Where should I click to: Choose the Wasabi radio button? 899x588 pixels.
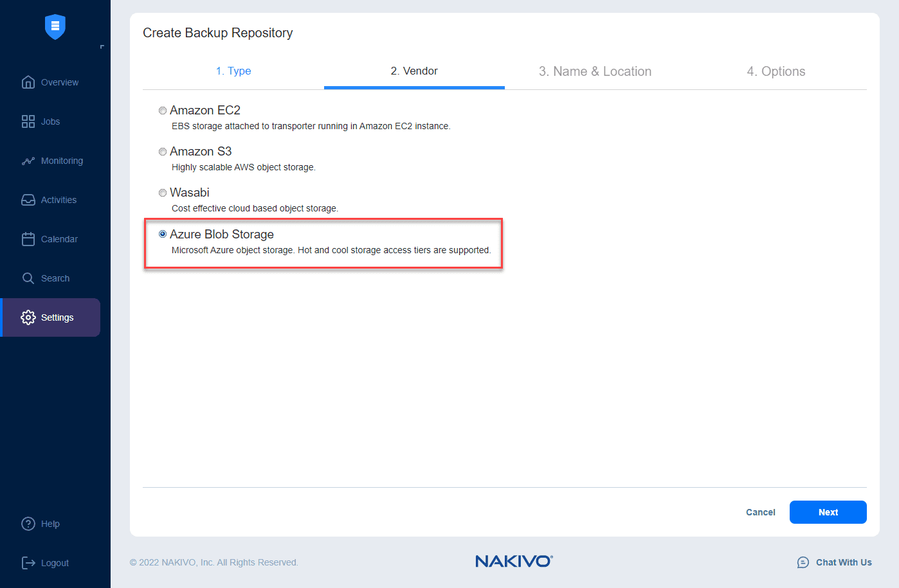[x=163, y=193]
